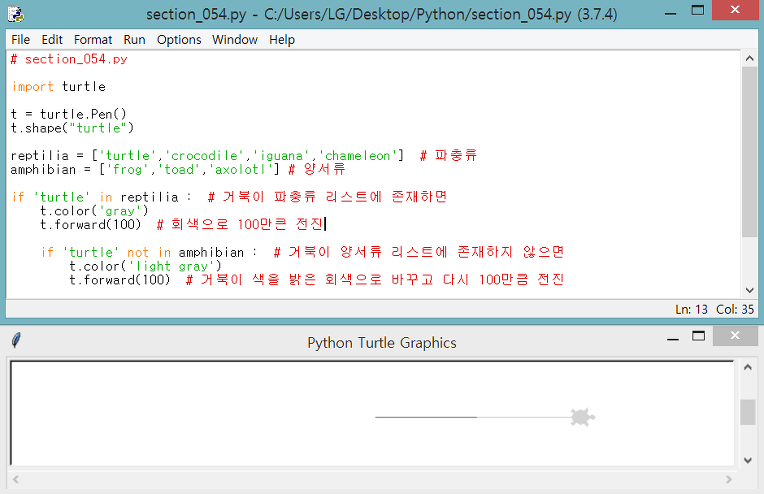Open the Options menu
Screen dimensions: 764x494
pyautogui.click(x=179, y=39)
